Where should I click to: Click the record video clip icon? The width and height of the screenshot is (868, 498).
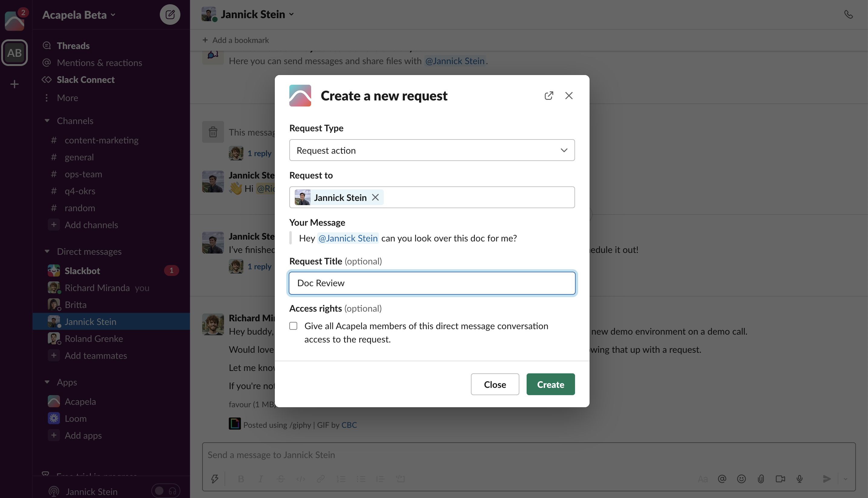point(780,479)
